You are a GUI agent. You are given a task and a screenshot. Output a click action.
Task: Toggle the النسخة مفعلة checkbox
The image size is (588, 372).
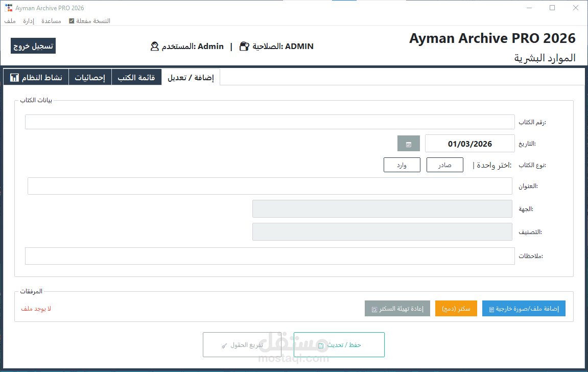tap(72, 21)
